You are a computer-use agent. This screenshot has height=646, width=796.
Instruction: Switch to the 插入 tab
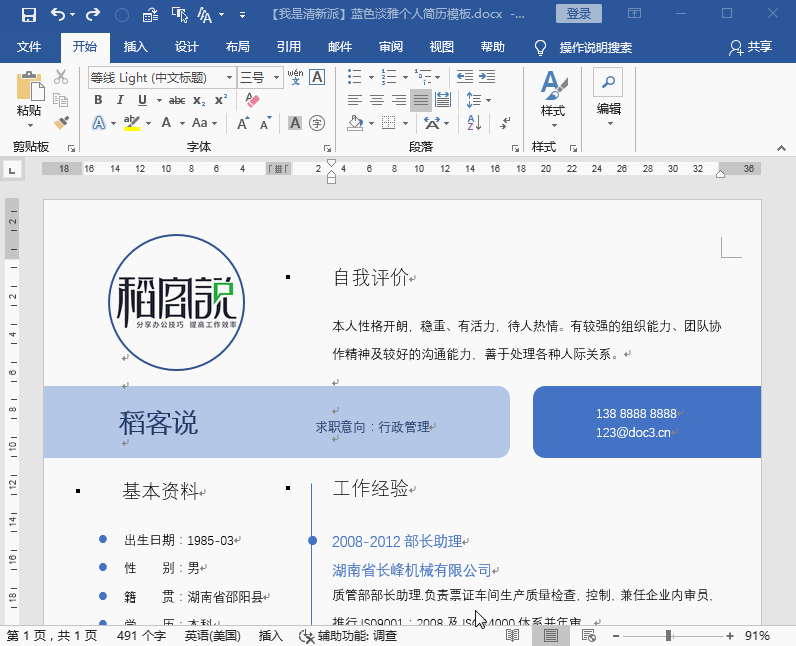pos(136,47)
